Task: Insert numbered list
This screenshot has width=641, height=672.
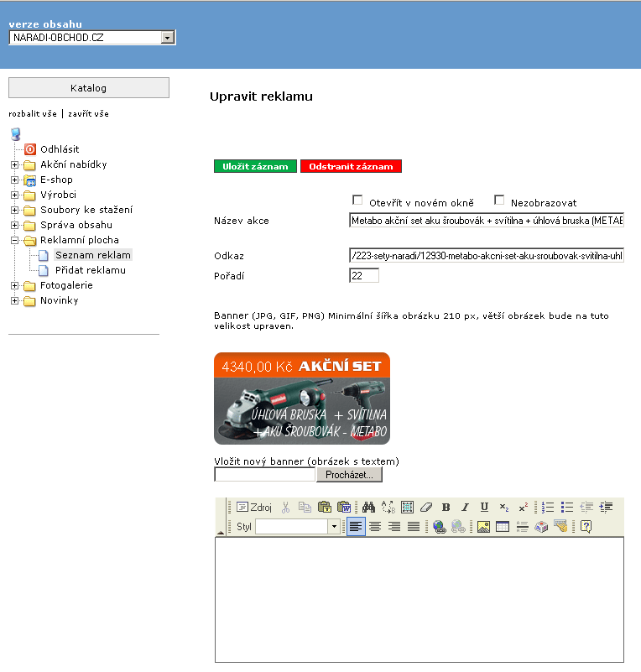Action: [548, 508]
